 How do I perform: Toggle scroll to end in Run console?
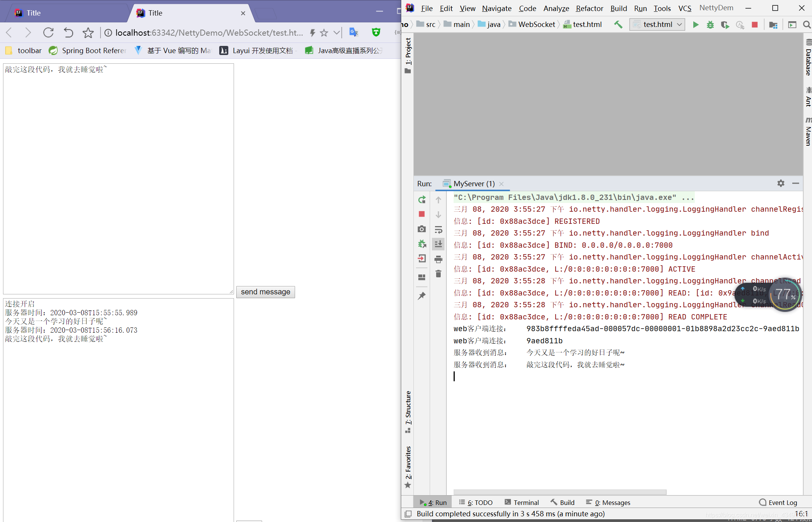[438, 244]
